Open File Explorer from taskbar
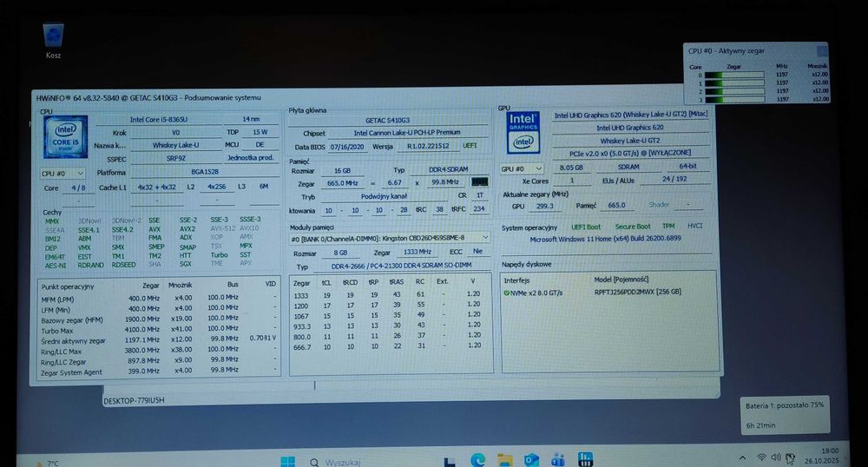This screenshot has width=868, height=467. pos(504,460)
